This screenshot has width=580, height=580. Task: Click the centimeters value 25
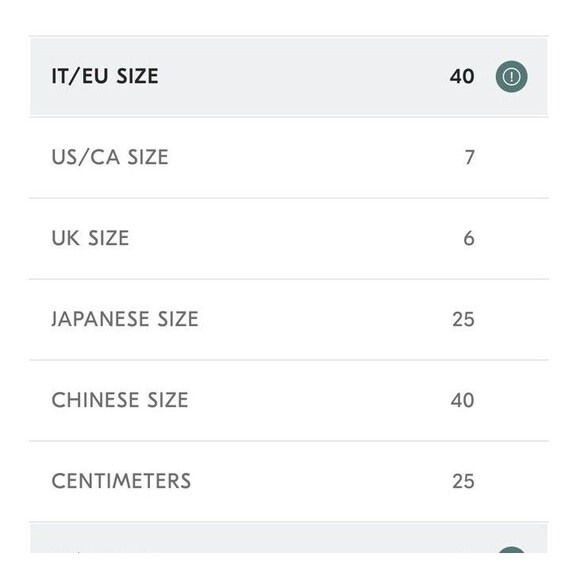tap(463, 481)
